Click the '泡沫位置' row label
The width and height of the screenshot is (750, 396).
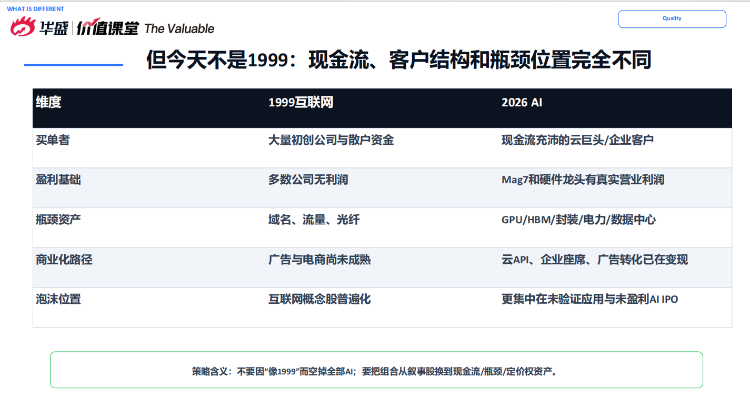point(58,299)
